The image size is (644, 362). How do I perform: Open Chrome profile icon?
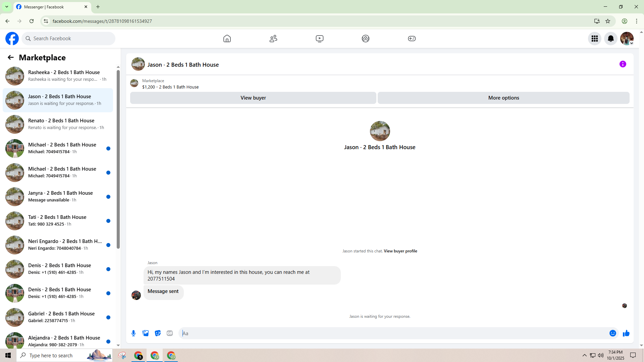pyautogui.click(x=625, y=21)
